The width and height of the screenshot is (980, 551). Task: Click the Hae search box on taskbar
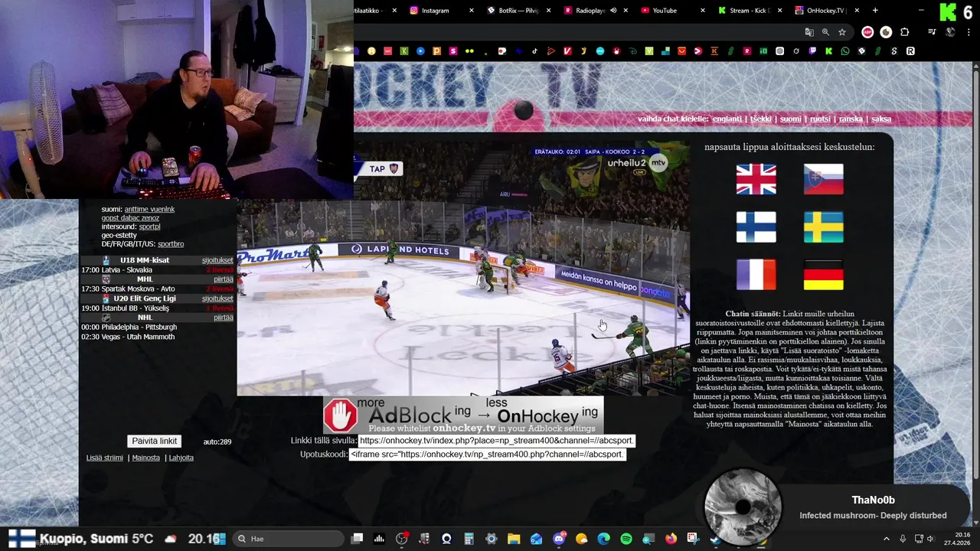coord(289,539)
